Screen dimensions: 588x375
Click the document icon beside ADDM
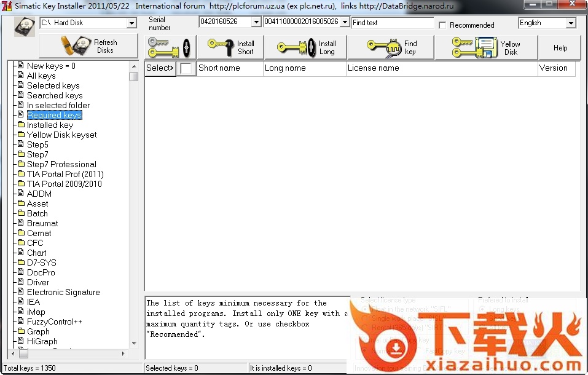pos(21,193)
